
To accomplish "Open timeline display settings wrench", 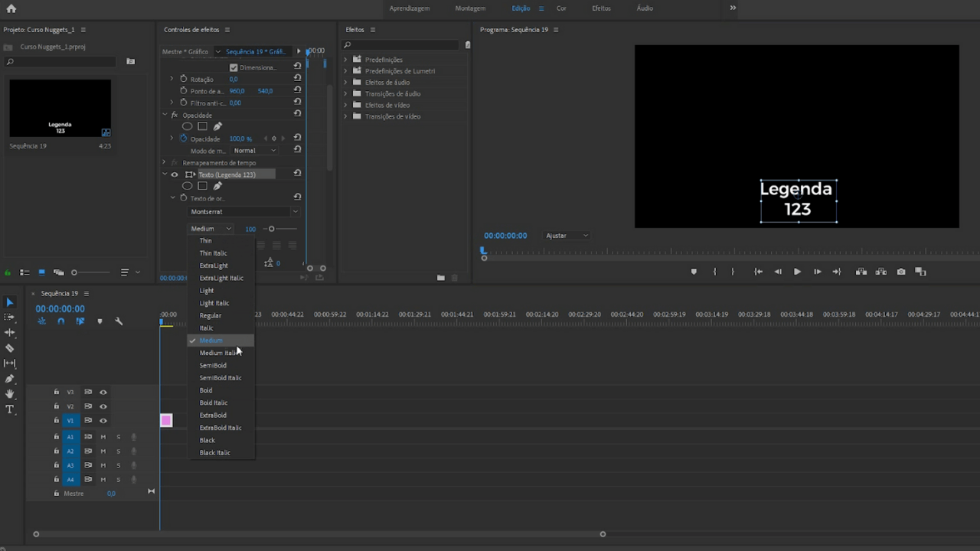I will click(x=119, y=321).
